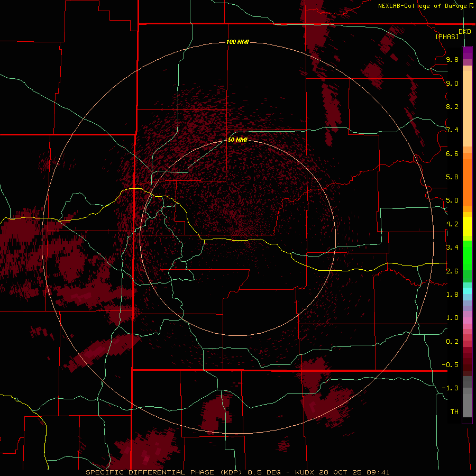
Task: Click the 6.6 color scale value
Action: [x=452, y=153]
